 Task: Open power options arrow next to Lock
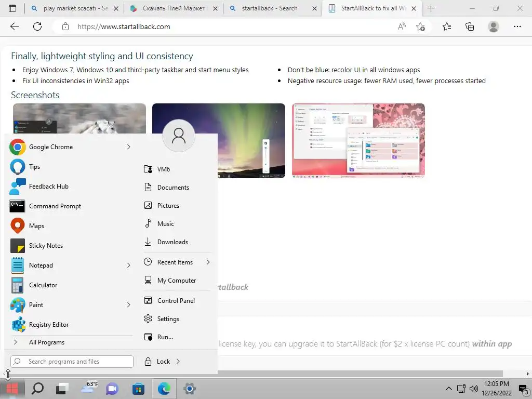(x=178, y=362)
